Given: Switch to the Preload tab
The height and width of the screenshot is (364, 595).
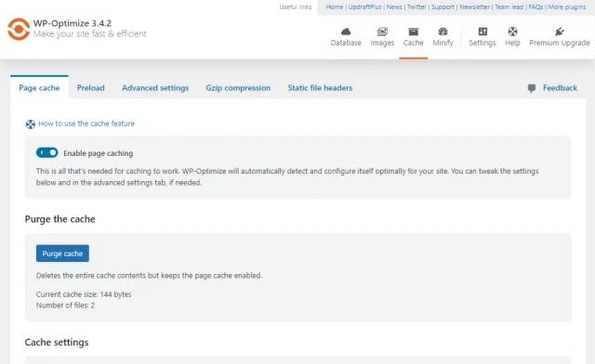Looking at the screenshot, I should 91,88.
